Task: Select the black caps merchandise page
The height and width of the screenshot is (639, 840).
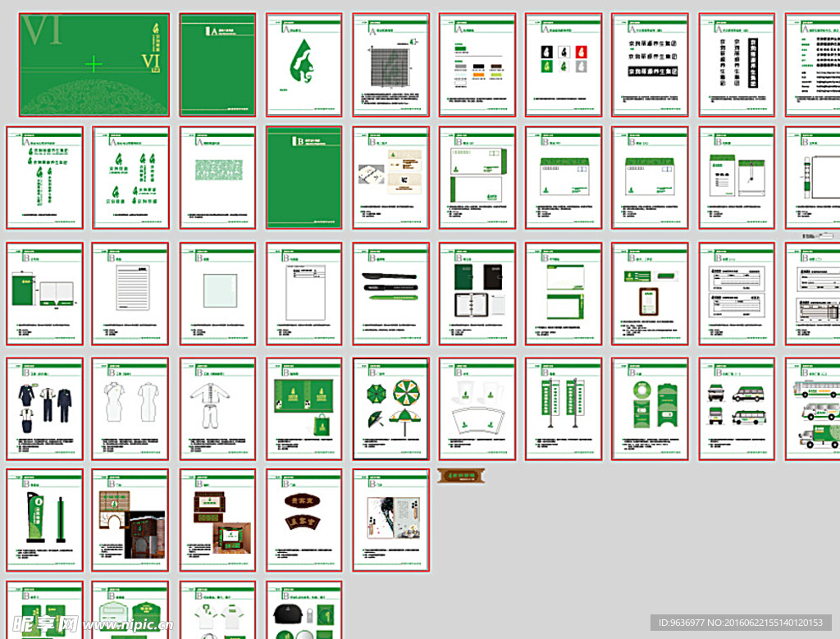Action: (x=304, y=610)
